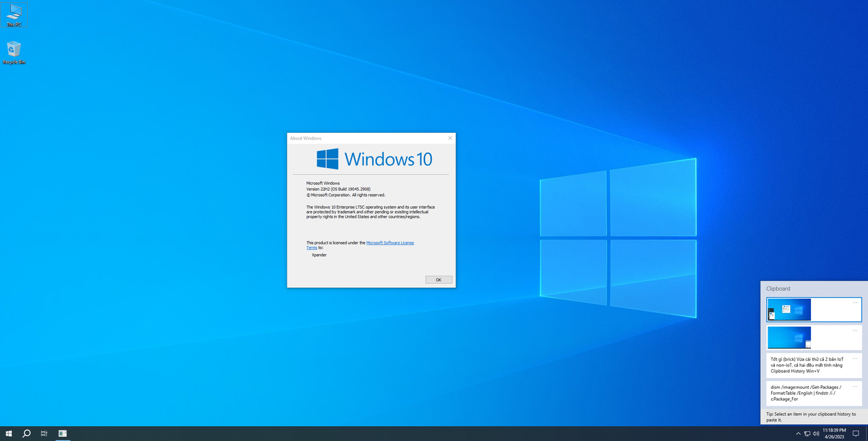Click OK in About Windows dialog
This screenshot has height=441, width=868.
[439, 280]
